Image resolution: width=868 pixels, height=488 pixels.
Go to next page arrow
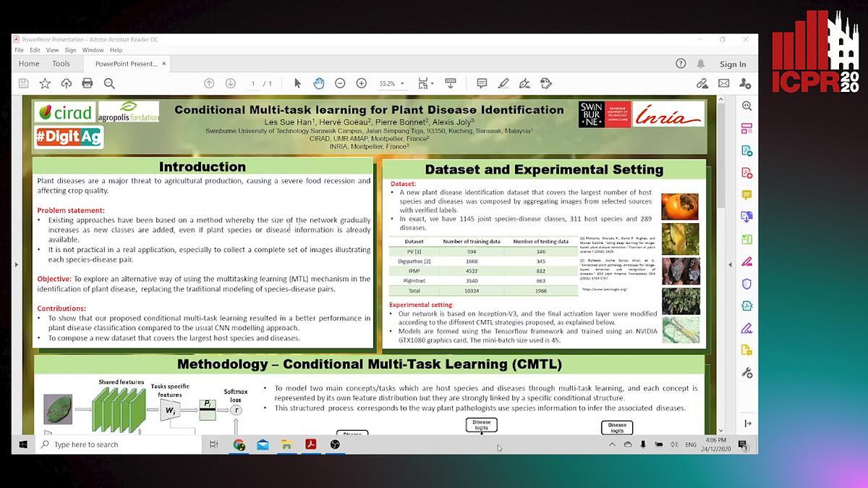[230, 83]
